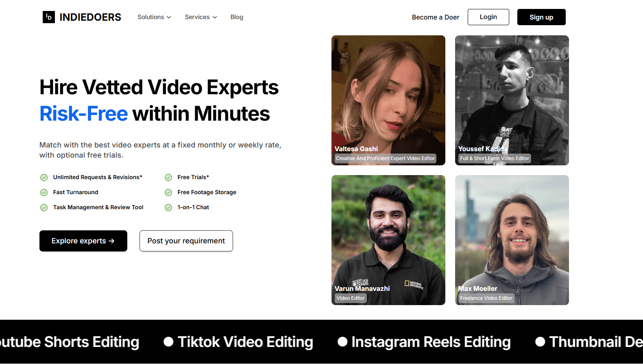Open Valtesa Gashi's profile photo card
This screenshot has height=364, width=643.
point(388,100)
